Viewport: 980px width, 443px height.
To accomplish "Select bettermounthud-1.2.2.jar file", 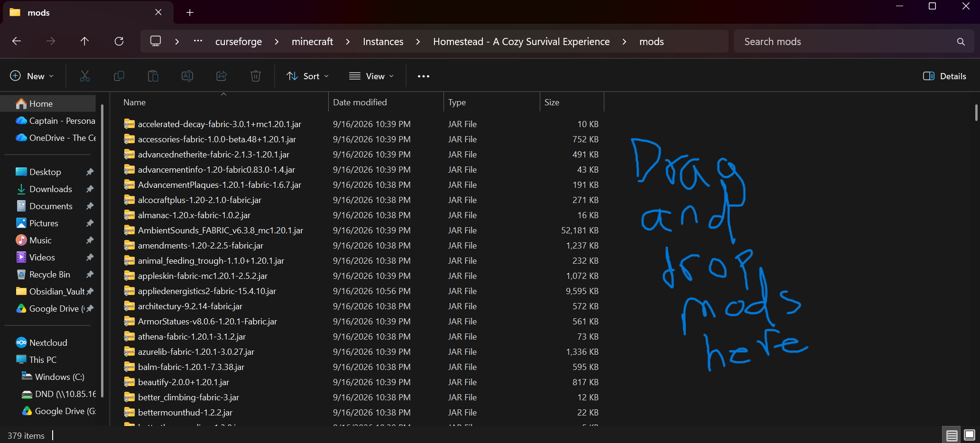I will tap(185, 412).
